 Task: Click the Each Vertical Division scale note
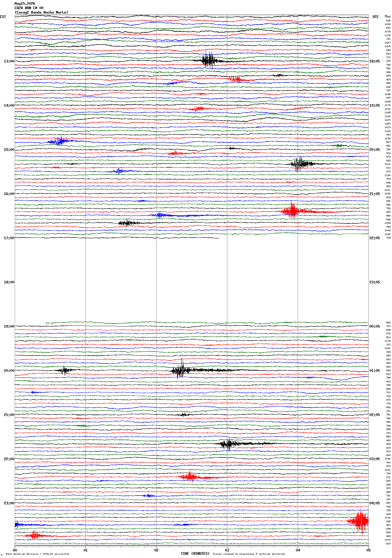coord(37,554)
